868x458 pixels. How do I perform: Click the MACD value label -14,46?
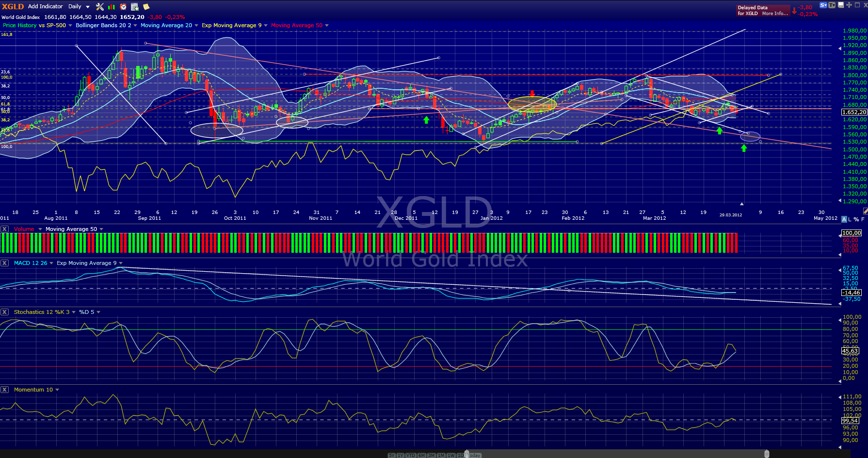(852, 293)
